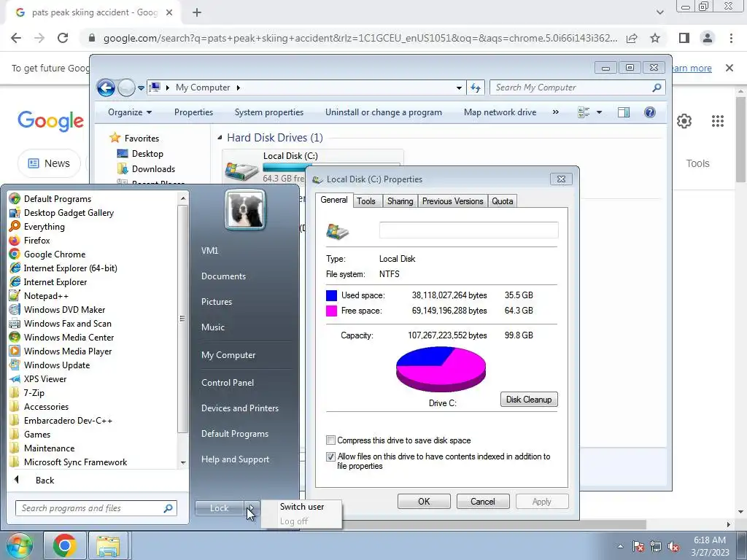Click the Drive C pie chart
This screenshot has width=747, height=560.
tap(441, 369)
